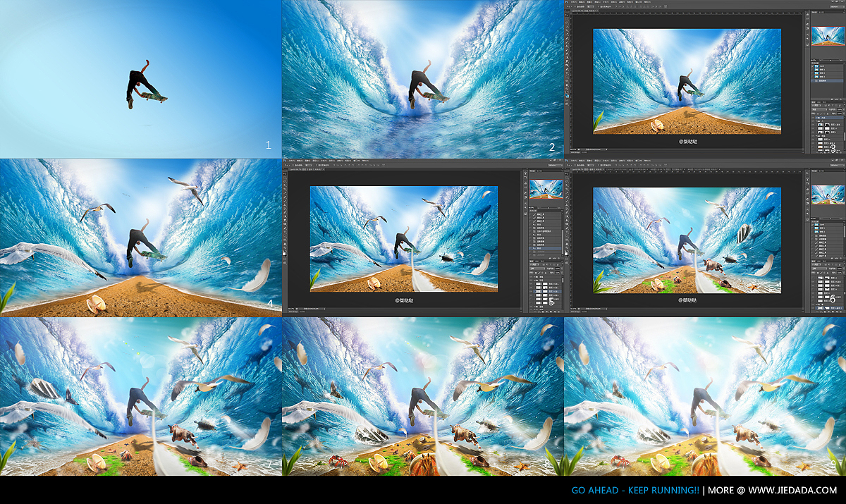Switch to Layers tab in step 3 window

(814, 102)
